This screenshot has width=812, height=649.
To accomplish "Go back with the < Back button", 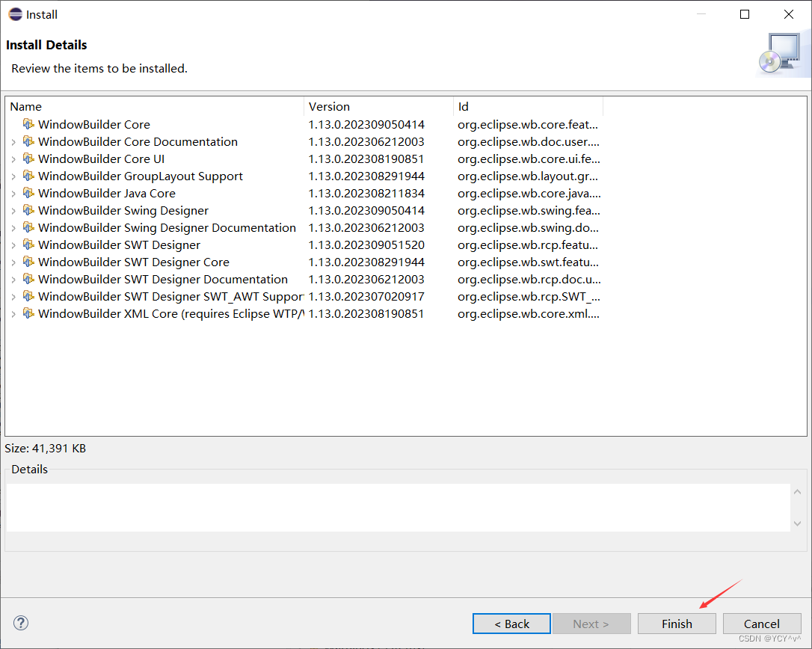I will 511,624.
